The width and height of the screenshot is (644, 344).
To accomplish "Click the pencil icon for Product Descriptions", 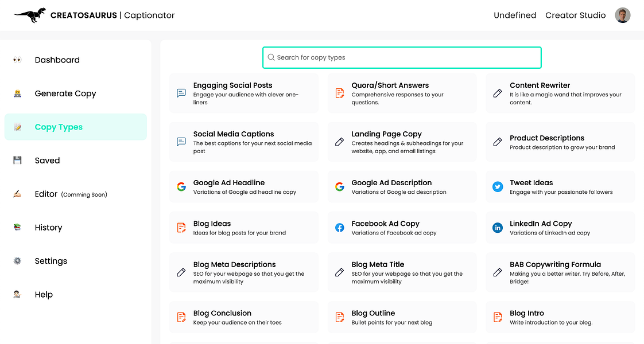I will tap(498, 142).
